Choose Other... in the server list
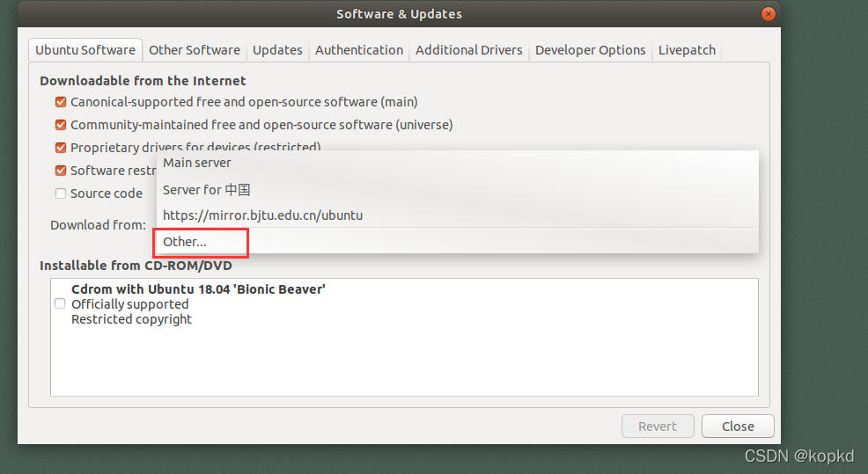Viewport: 868px width, 474px height. tap(457, 242)
